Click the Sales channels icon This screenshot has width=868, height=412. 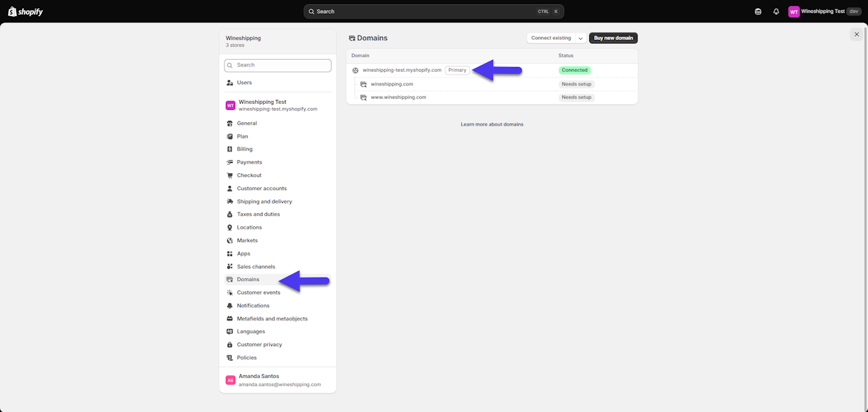(x=230, y=267)
